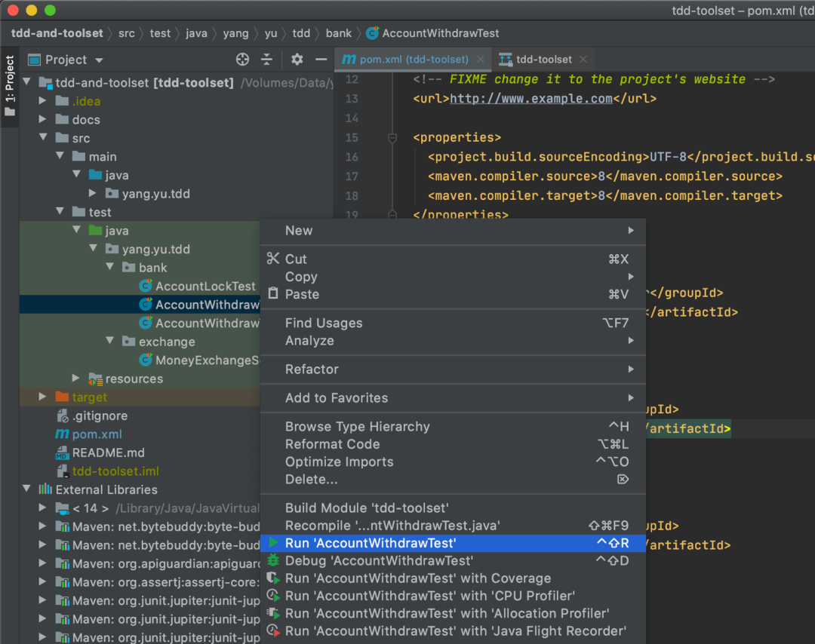
Task: Open Project panel settings gear
Action: (x=297, y=60)
